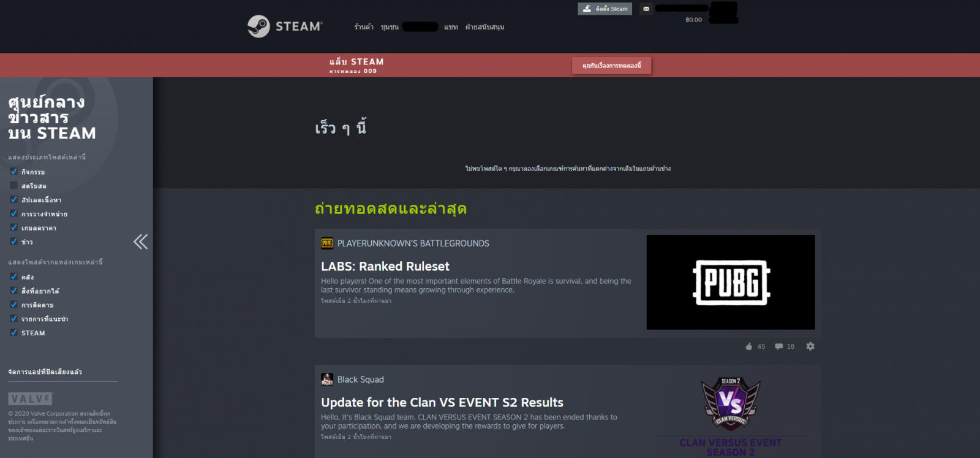Enable the สตรีมสด post type checkbox
Image resolution: width=980 pixels, height=458 pixels.
click(x=13, y=186)
